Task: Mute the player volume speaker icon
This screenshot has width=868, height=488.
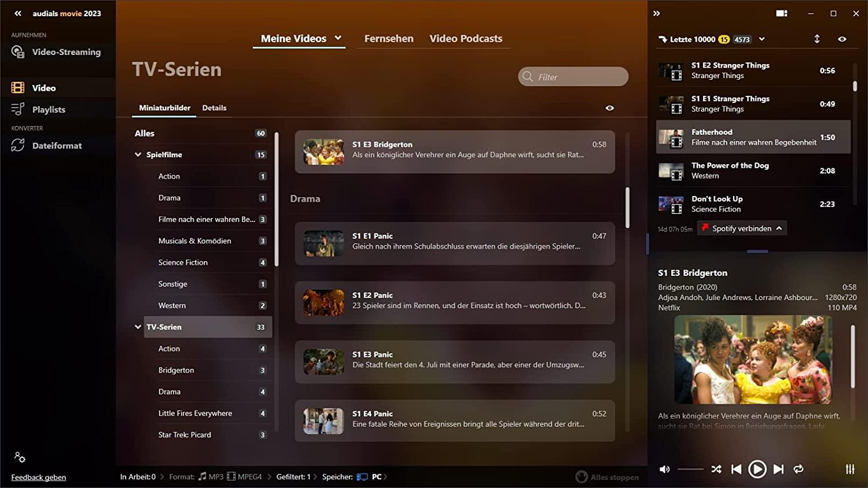Action: [665, 469]
